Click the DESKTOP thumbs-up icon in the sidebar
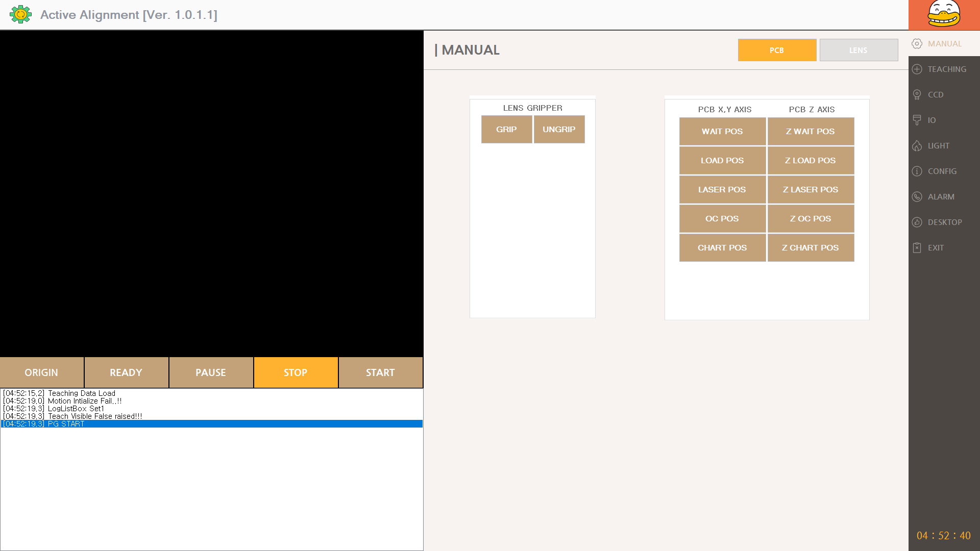Screen dimensions: 980x551 click(917, 222)
